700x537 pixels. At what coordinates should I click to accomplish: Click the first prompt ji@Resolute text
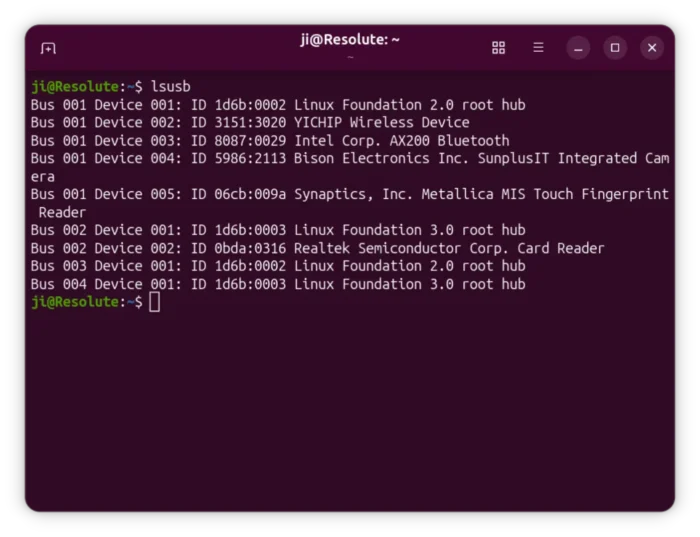click(75, 87)
